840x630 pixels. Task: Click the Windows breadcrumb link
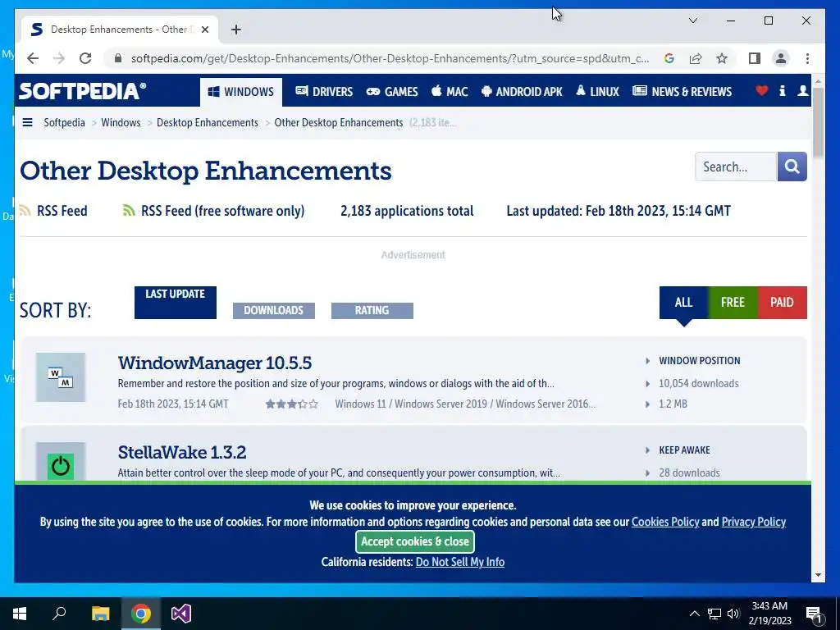pyautogui.click(x=121, y=123)
